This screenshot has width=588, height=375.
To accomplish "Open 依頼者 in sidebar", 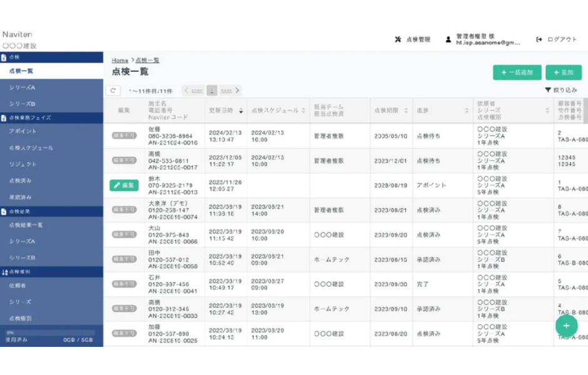I will point(51,286).
